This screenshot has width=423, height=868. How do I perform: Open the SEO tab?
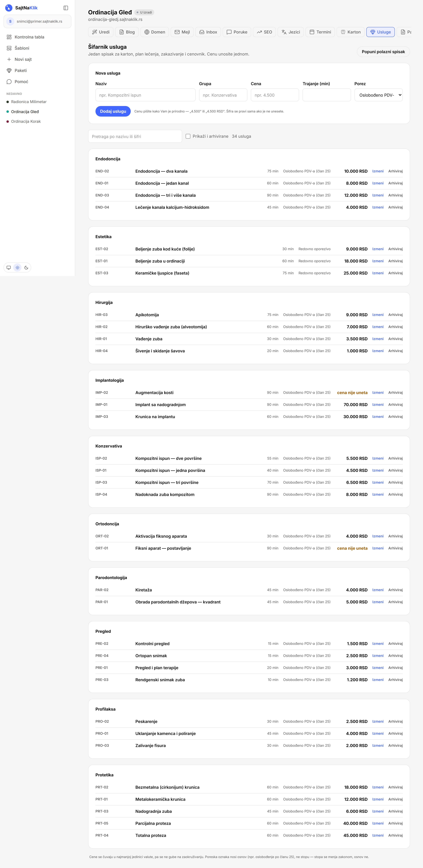[264, 32]
